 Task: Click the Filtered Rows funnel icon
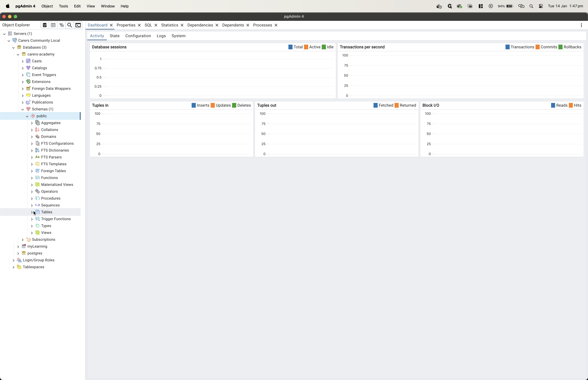[x=61, y=25]
